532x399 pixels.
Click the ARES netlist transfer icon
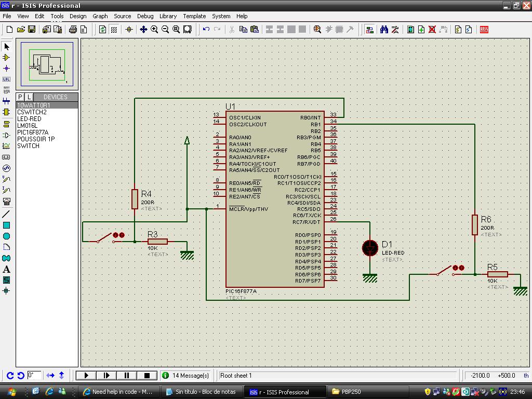click(x=484, y=30)
